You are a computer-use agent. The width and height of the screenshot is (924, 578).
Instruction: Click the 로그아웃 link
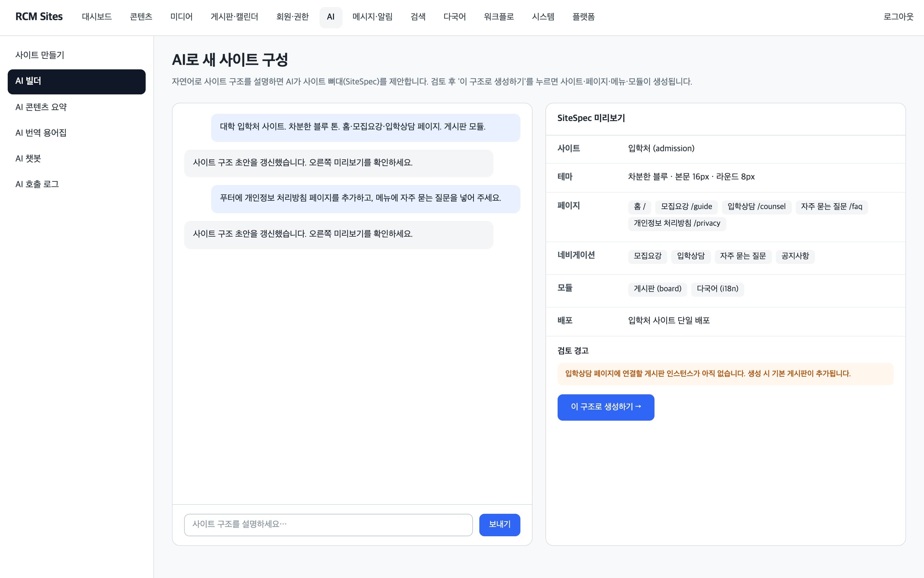click(x=898, y=17)
